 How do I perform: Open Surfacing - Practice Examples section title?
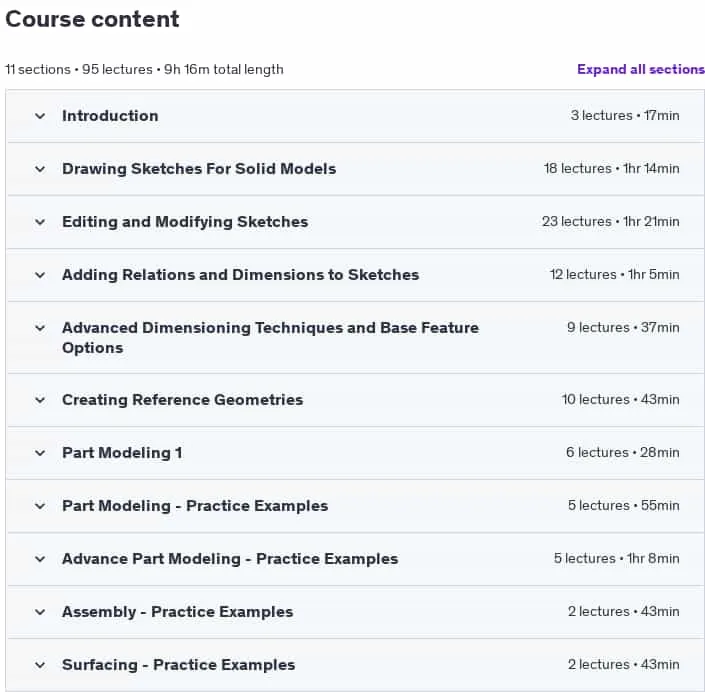pyautogui.click(x=178, y=665)
